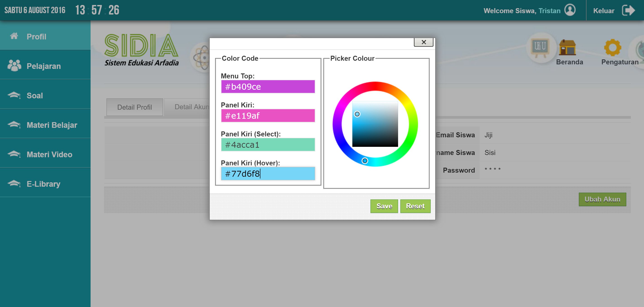Click the Menu Top color field
The width and height of the screenshot is (644, 307).
click(x=268, y=87)
